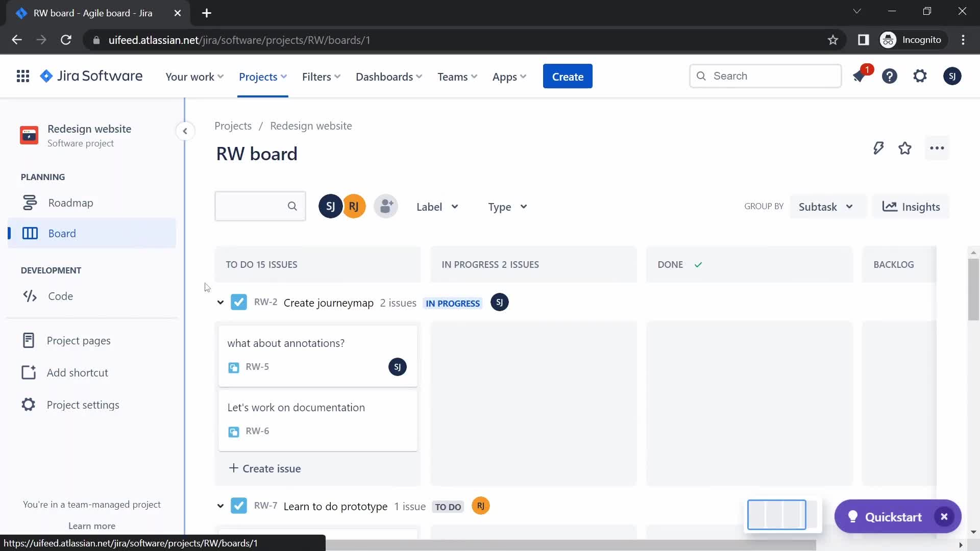
Task: Click the Jira Software logo icon
Action: point(46,76)
